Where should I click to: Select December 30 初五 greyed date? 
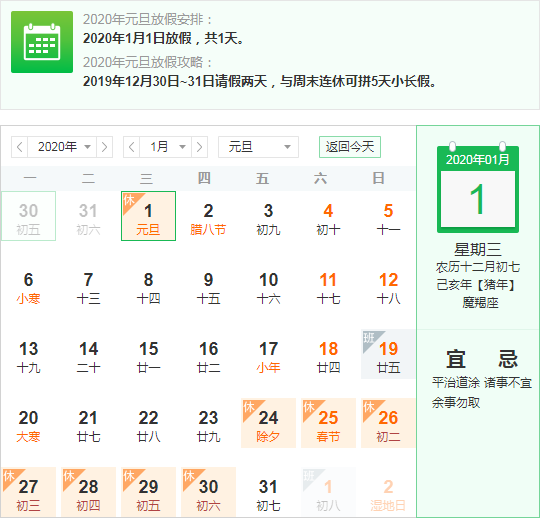coord(28,216)
